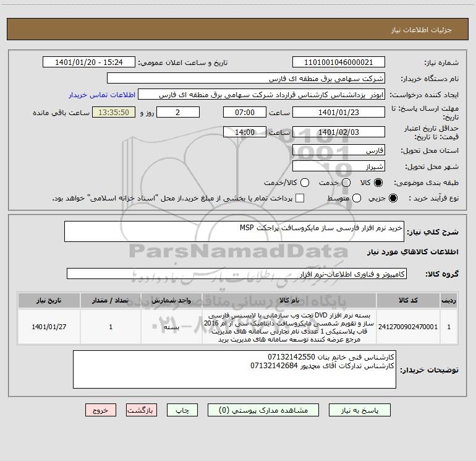Click the public announcement date field 1401/01/20
Screen dimensions: 476x461
click(x=89, y=62)
